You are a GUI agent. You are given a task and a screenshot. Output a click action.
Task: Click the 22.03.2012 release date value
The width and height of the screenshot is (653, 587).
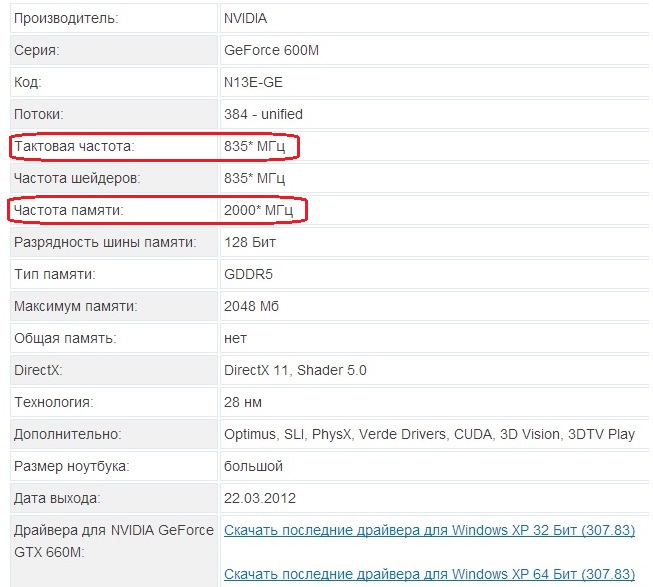260,498
